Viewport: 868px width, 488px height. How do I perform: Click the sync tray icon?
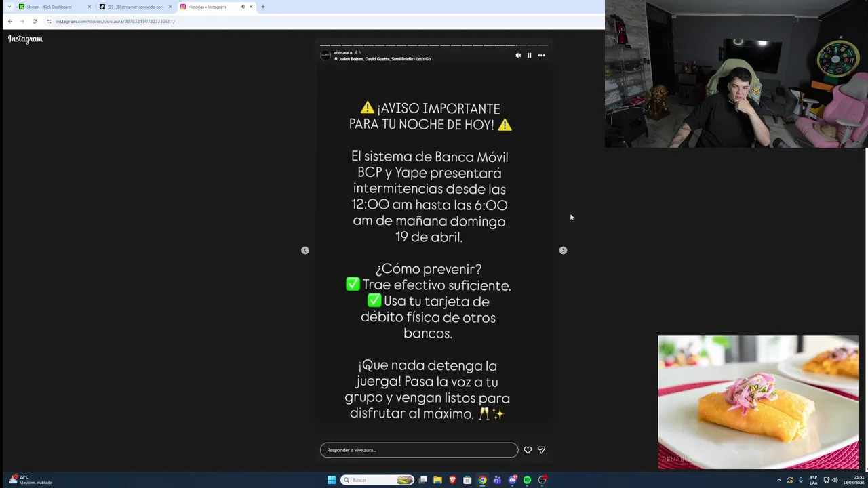[790, 480]
